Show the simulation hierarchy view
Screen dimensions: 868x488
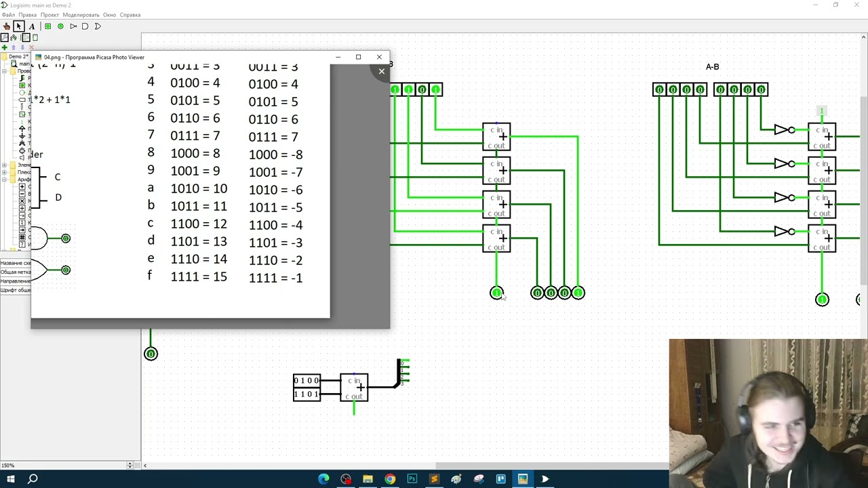tap(14, 37)
